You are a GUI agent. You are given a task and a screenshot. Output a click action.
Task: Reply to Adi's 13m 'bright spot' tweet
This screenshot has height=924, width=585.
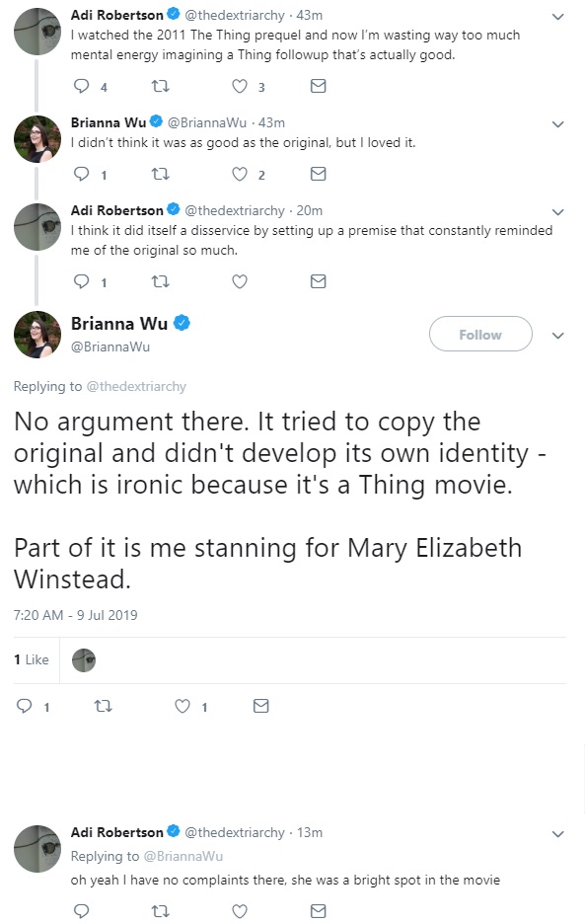[81, 911]
